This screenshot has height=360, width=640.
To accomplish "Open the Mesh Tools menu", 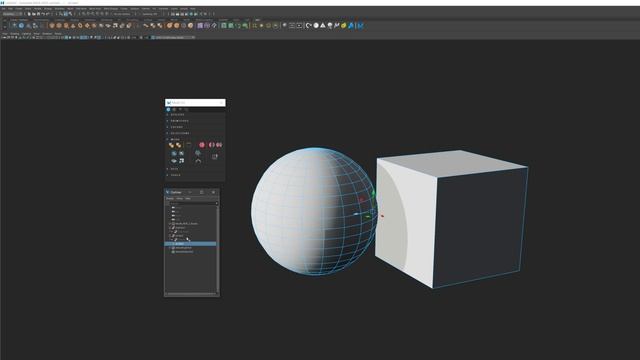I will (95, 9).
